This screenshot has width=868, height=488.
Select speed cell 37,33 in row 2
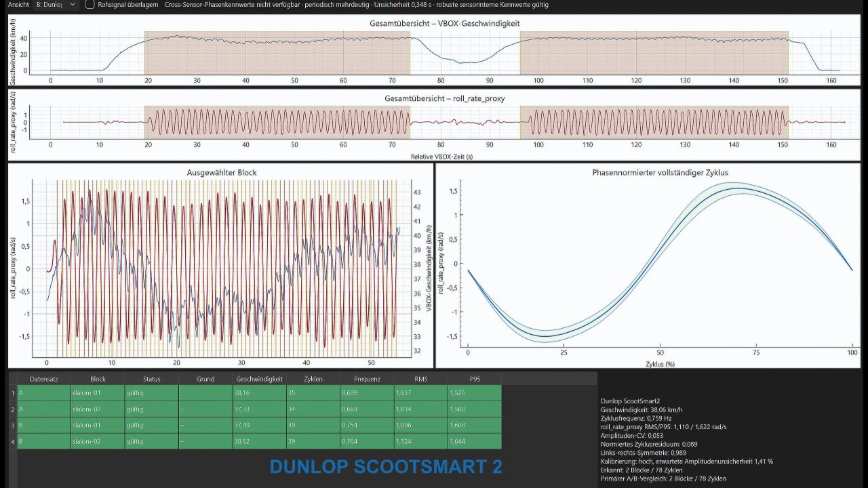(x=259, y=409)
